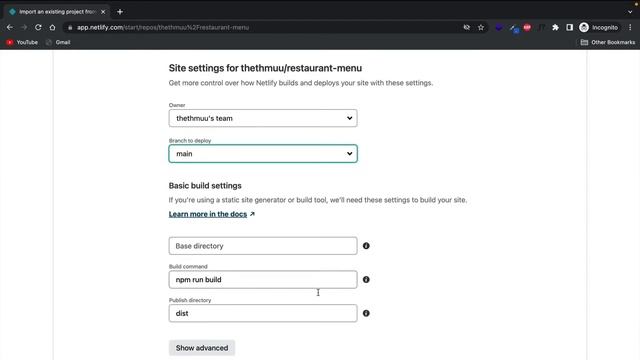Click the red ABP extension icon
Image resolution: width=640 pixels, height=360 pixels.
pos(527,27)
